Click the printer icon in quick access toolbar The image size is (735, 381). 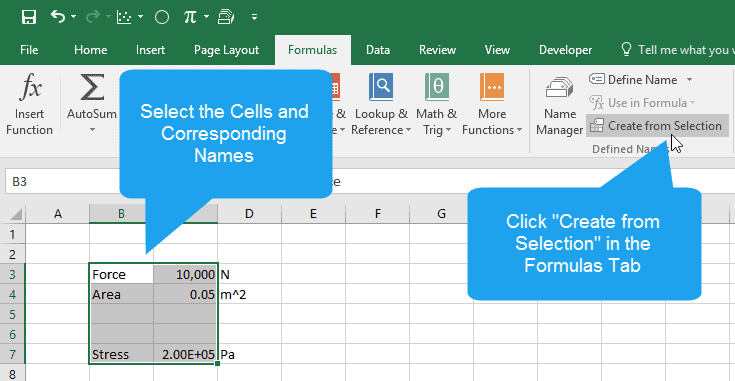click(x=226, y=17)
